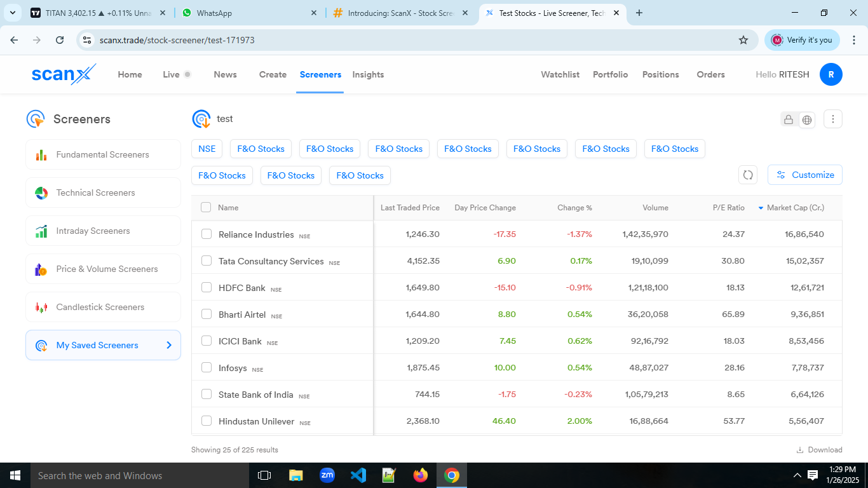Select the Tata Consultancy Services checkbox
The image size is (868, 488).
pyautogui.click(x=207, y=261)
